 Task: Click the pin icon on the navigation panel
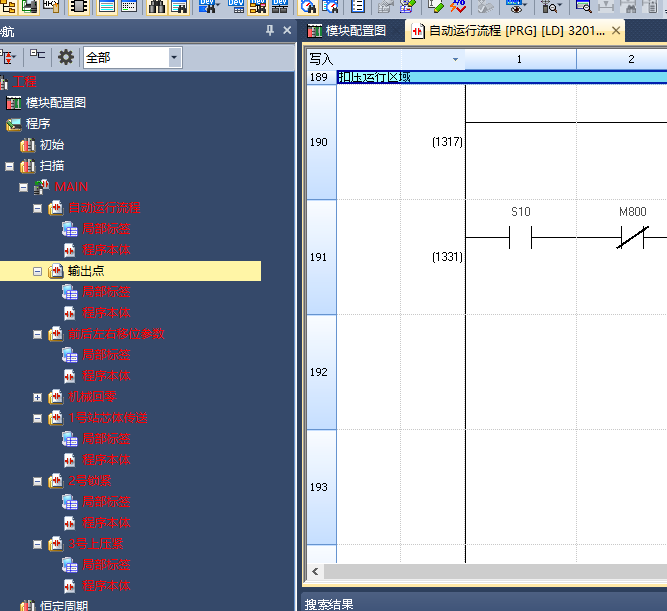pyautogui.click(x=270, y=31)
